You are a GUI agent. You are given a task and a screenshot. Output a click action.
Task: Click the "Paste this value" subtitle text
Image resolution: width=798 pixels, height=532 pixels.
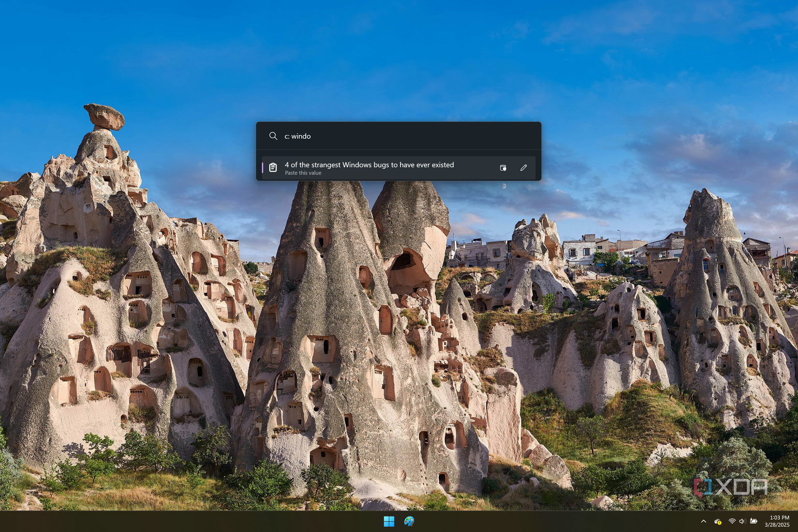(x=303, y=173)
